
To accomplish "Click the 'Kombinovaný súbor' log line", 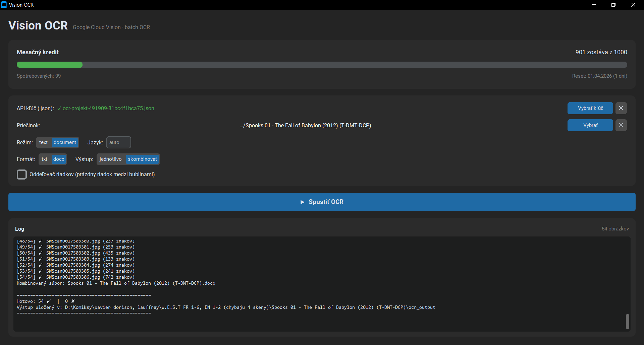I will click(x=116, y=283).
